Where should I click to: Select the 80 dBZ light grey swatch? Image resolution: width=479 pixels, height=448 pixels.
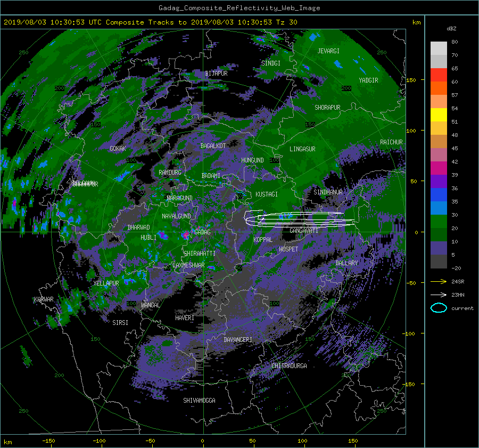pos(439,48)
